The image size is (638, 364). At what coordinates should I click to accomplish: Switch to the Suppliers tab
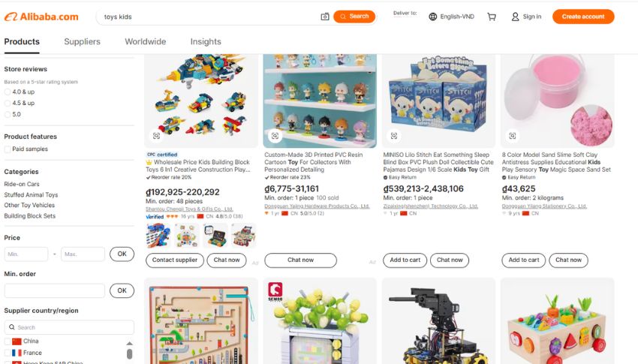(83, 41)
